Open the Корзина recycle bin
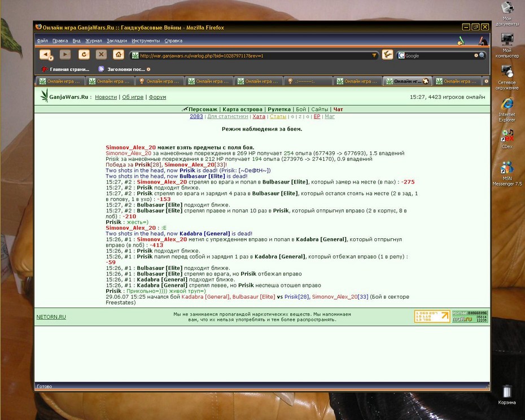This screenshot has width=525, height=420. coord(506,395)
